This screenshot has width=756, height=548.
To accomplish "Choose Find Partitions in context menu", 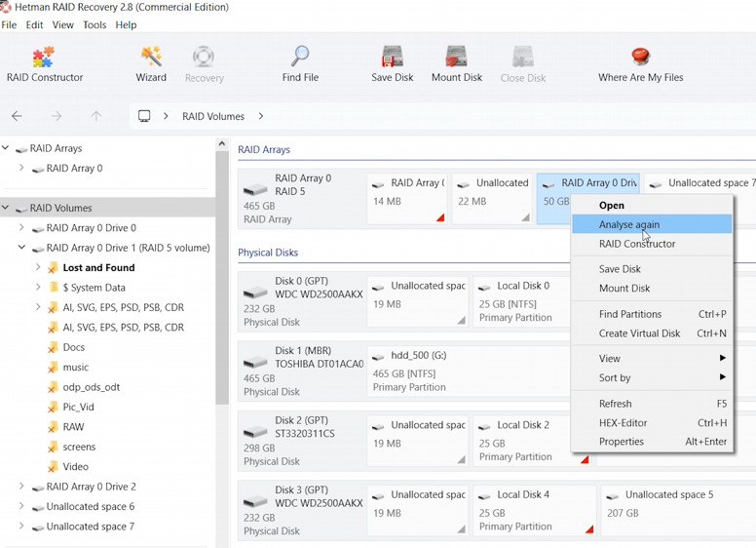I will coord(652,314).
